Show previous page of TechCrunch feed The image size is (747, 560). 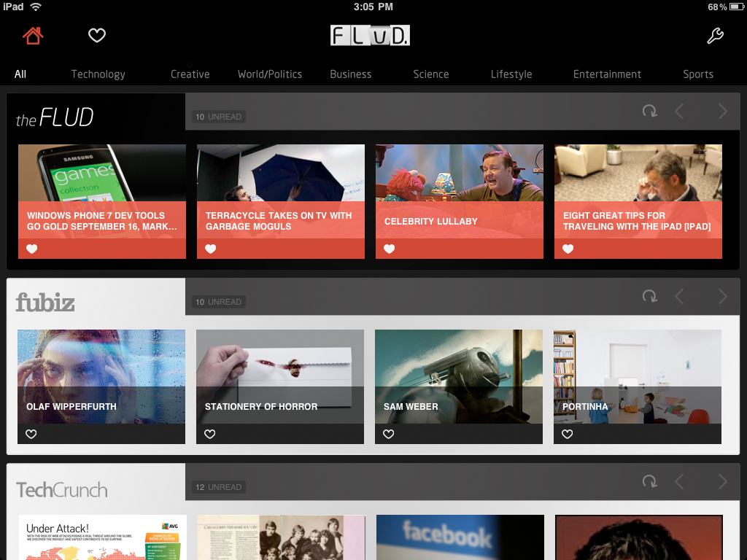click(x=679, y=481)
